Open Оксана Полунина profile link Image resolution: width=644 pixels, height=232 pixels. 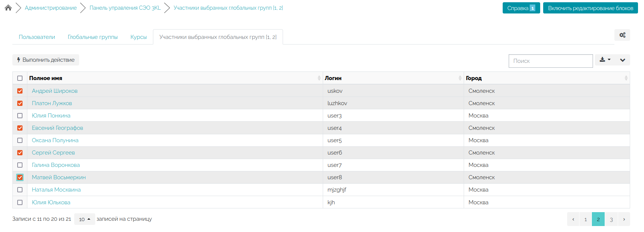point(55,140)
